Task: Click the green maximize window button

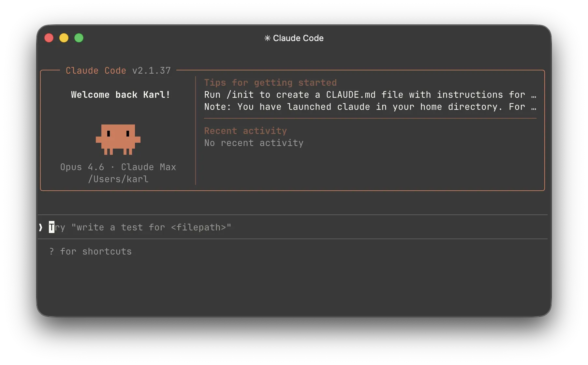Action: pyautogui.click(x=79, y=38)
